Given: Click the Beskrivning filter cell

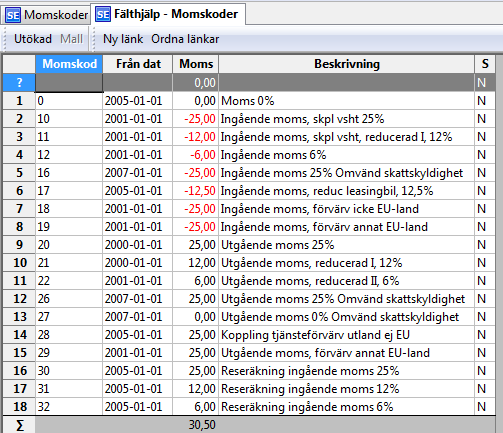Looking at the screenshot, I should [347, 82].
